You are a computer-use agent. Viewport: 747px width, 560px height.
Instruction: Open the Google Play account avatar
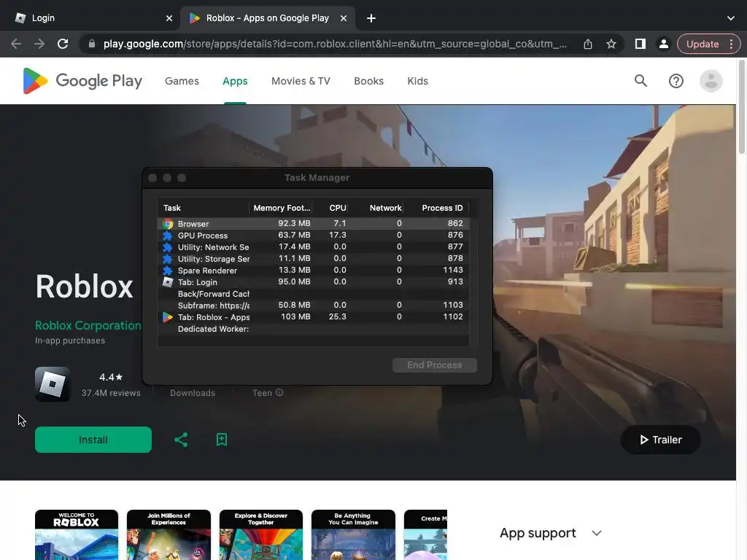(x=711, y=81)
